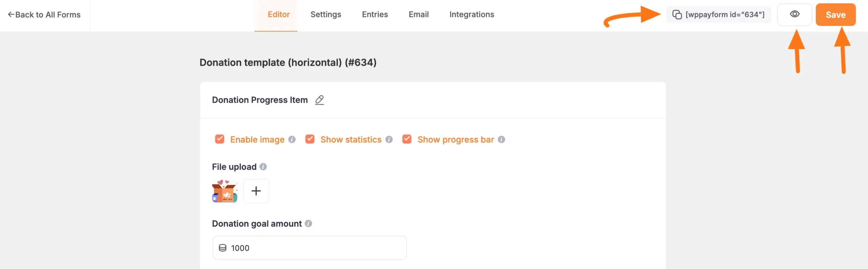Click the Save button

[x=836, y=15]
